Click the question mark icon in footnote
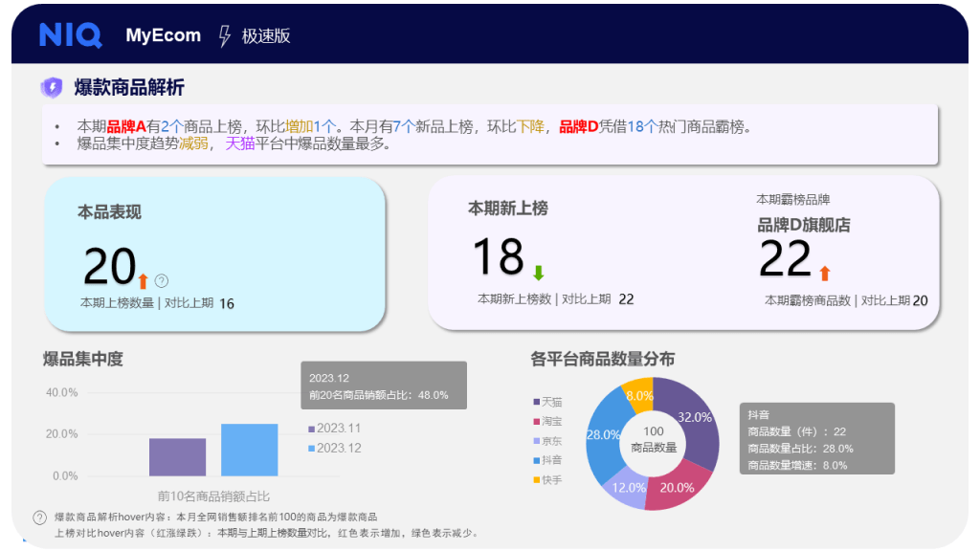 (39, 518)
